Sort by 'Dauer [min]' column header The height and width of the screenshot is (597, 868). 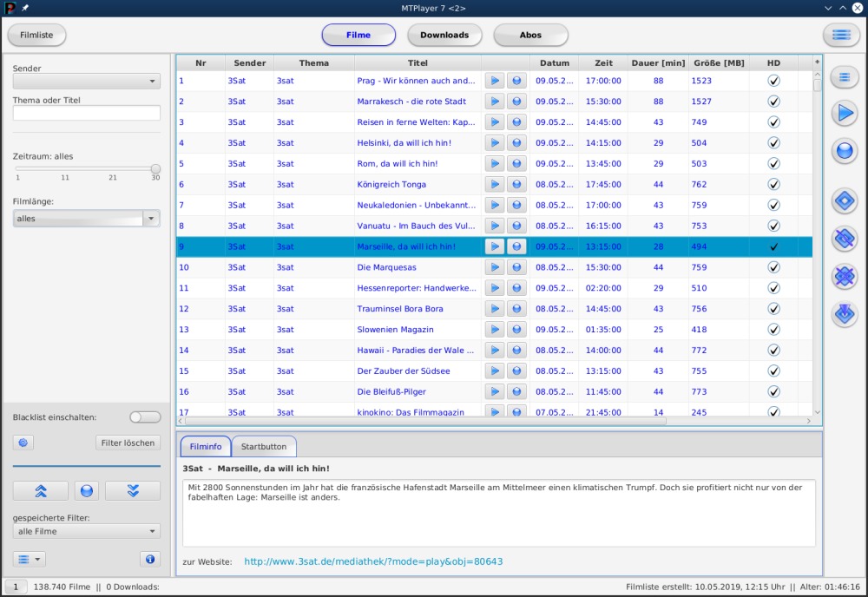658,63
